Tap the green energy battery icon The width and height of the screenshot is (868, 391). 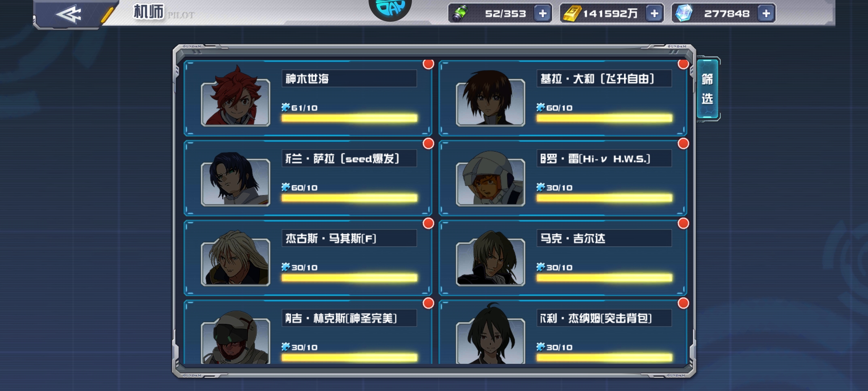460,14
